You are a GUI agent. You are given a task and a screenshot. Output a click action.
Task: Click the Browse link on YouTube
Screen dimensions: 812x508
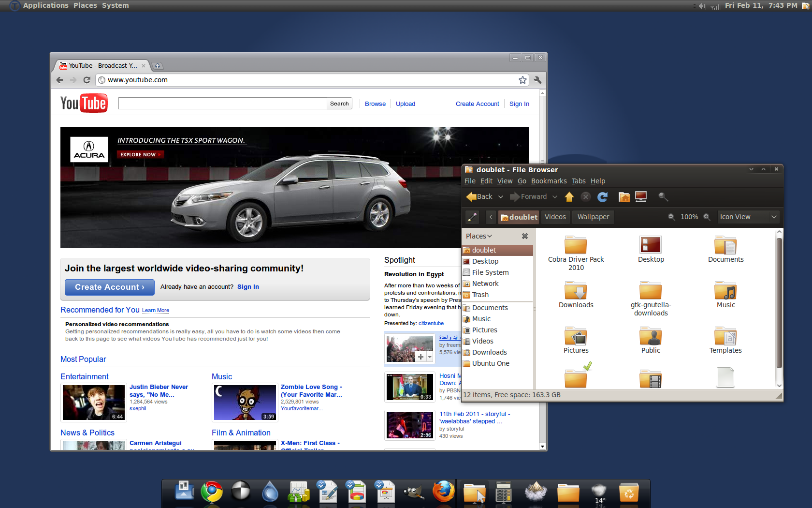(375, 104)
